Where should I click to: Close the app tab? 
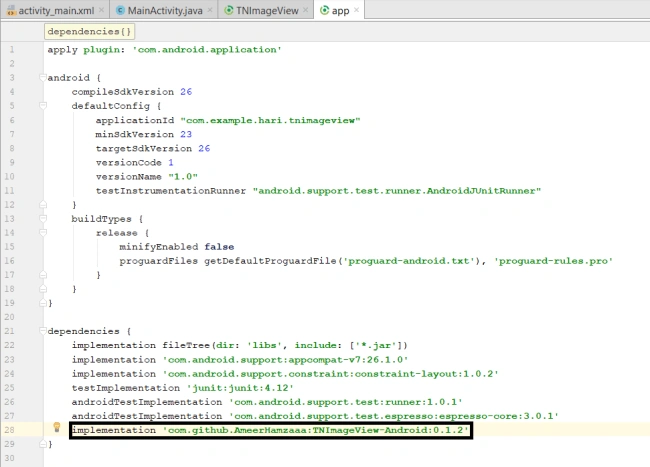pos(357,10)
